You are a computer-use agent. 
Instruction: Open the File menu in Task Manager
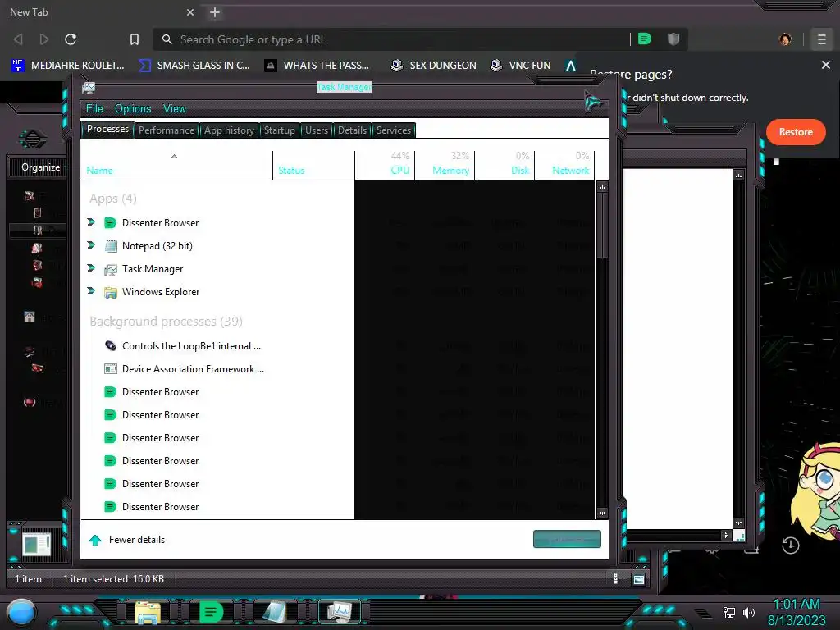pyautogui.click(x=94, y=109)
